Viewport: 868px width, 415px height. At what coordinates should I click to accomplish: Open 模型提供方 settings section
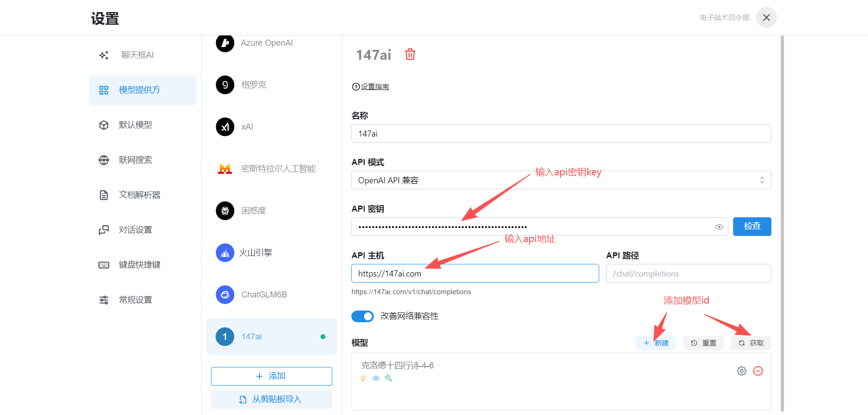pyautogui.click(x=142, y=90)
